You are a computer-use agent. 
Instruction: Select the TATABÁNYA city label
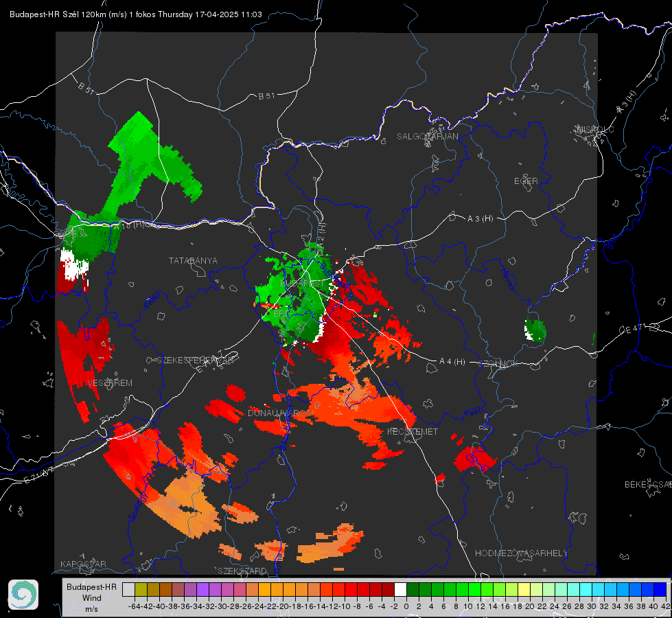click(x=193, y=260)
